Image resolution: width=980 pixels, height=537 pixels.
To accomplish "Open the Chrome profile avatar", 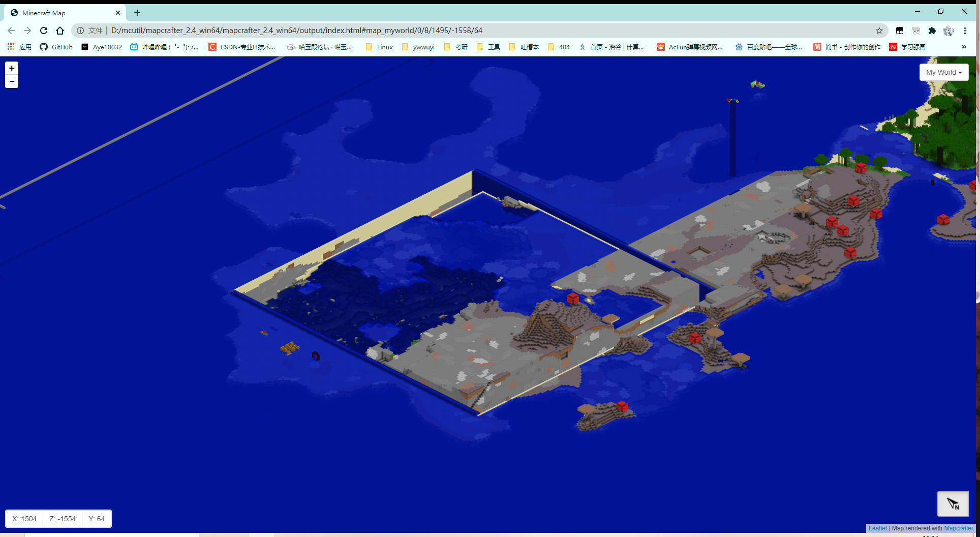I will tap(948, 31).
